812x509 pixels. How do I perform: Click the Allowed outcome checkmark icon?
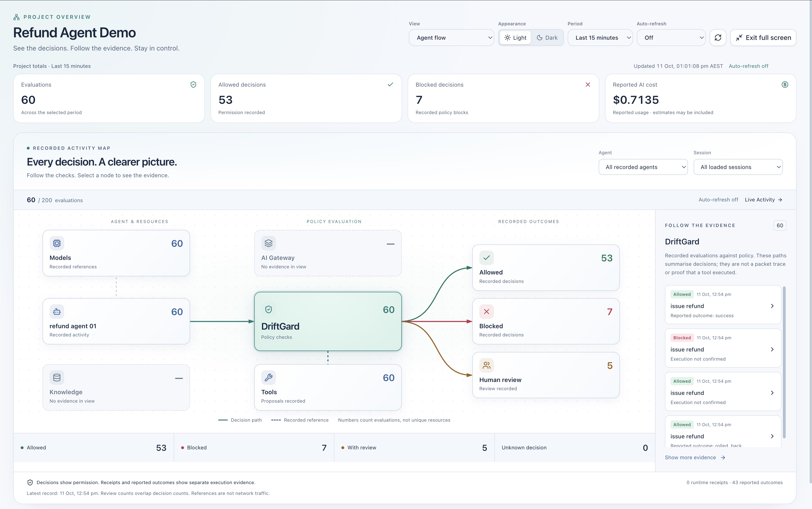487,258
